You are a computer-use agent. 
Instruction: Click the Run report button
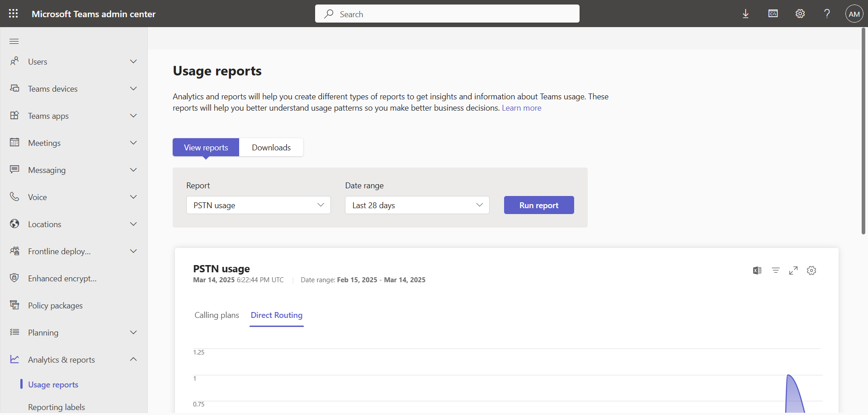pos(539,205)
